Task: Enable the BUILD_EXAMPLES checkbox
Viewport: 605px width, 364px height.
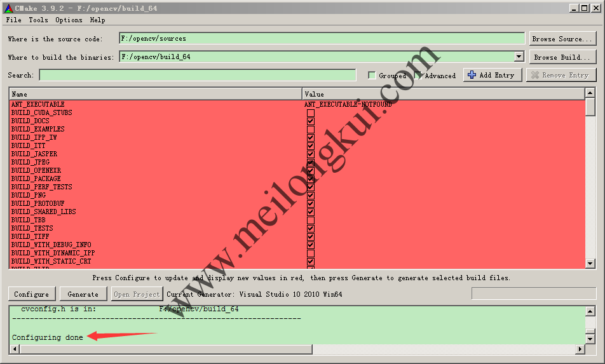Action: click(311, 130)
